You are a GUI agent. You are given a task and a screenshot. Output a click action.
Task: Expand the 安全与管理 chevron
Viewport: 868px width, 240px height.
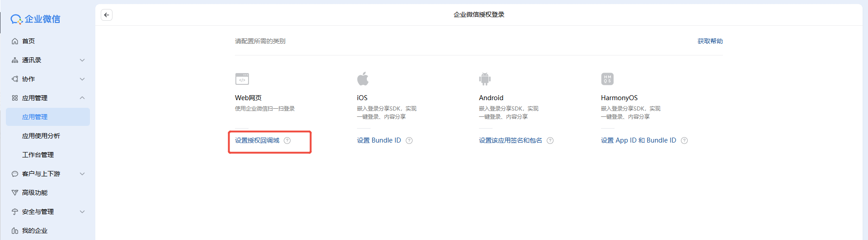[x=82, y=212]
